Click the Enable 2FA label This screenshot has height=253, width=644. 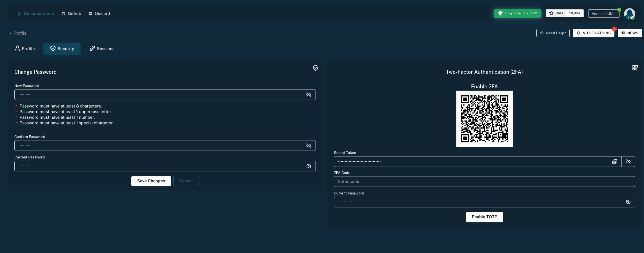[x=484, y=86]
